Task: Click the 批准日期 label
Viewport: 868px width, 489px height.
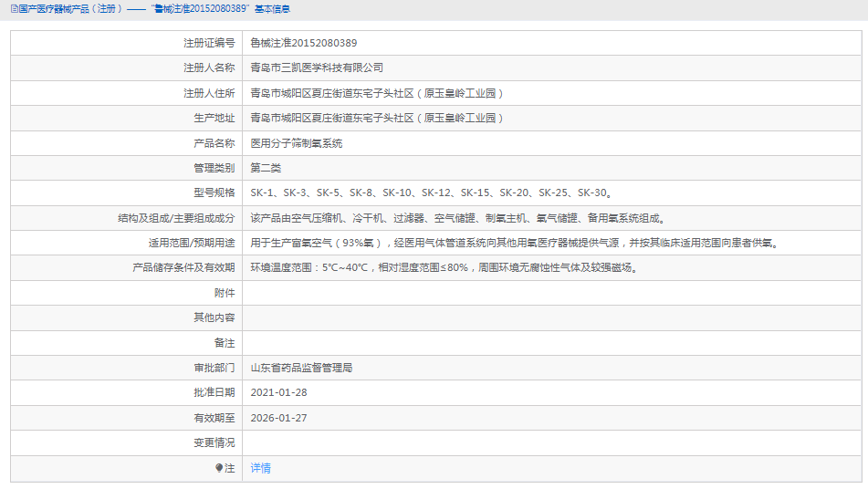Action: [x=214, y=392]
